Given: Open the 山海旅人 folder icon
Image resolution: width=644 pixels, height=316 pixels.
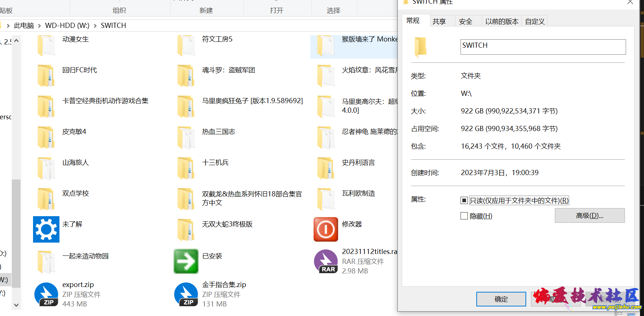Looking at the screenshot, I should tap(46, 168).
